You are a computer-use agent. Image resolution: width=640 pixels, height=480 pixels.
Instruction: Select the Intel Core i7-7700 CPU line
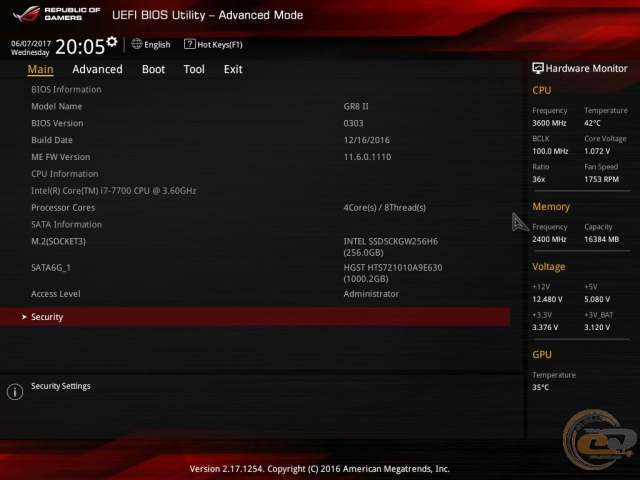[114, 191]
